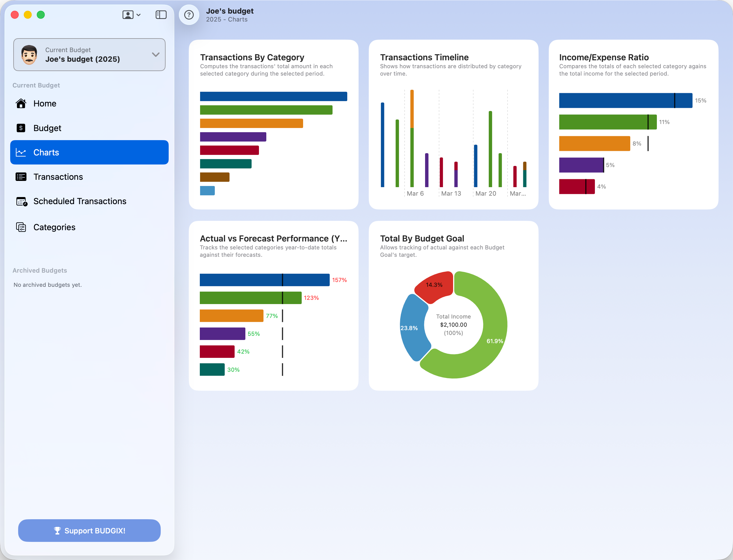This screenshot has height=560, width=733.
Task: Click the Charts line-graph icon
Action: pyautogui.click(x=21, y=152)
